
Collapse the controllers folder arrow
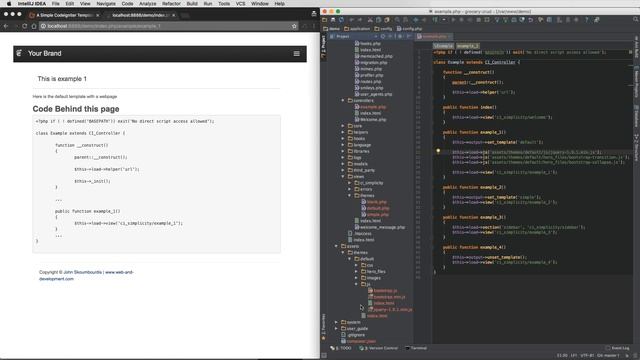tap(343, 100)
